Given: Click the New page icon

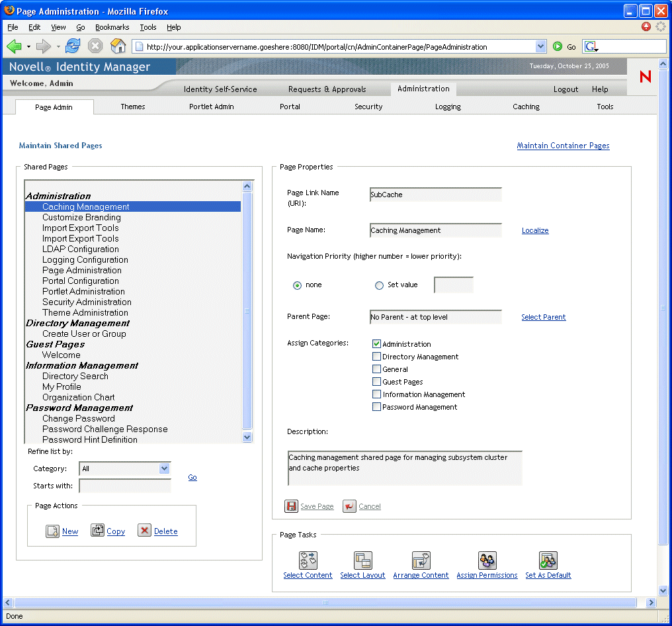Looking at the screenshot, I should click(53, 531).
